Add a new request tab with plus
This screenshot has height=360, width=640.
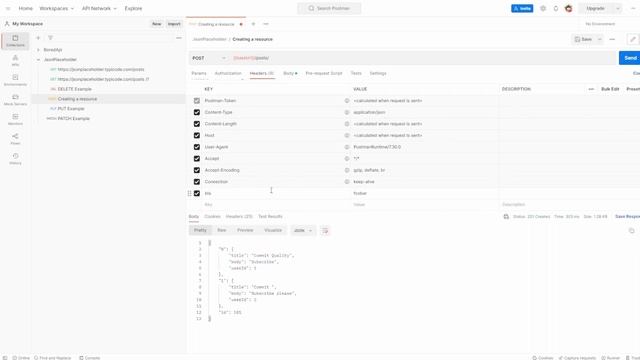253,24
